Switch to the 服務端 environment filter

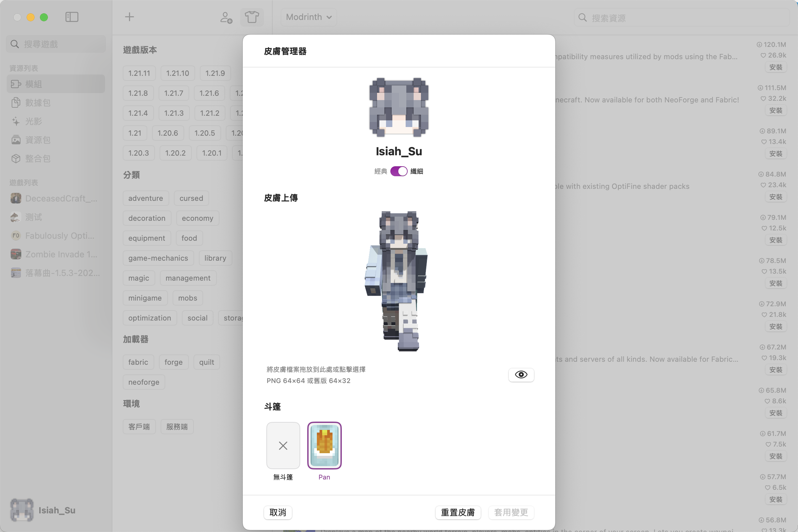(177, 427)
